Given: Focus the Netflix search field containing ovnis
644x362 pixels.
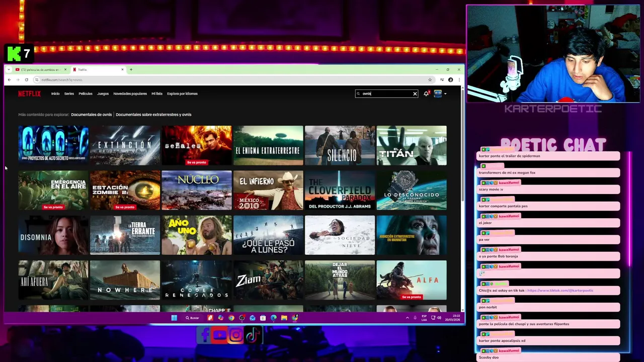Looking at the screenshot, I should click(386, 94).
